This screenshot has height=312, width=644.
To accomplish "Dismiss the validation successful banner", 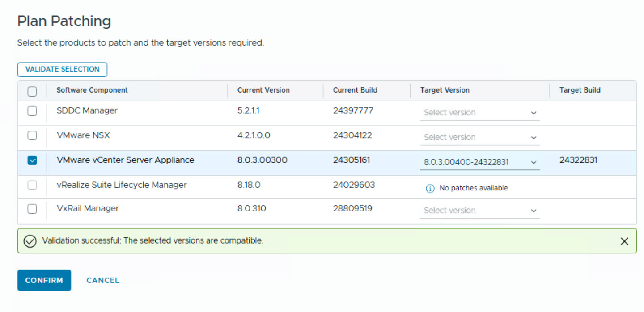I will 624,241.
